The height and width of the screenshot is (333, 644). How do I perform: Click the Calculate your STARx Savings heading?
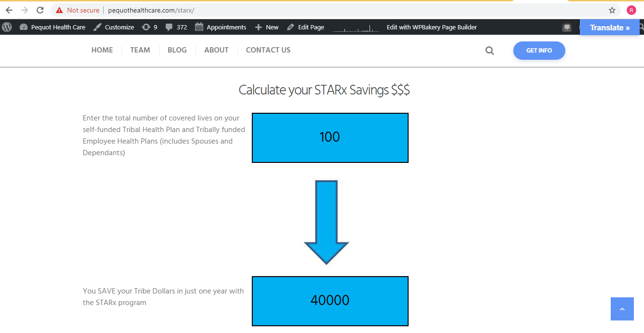click(x=324, y=90)
